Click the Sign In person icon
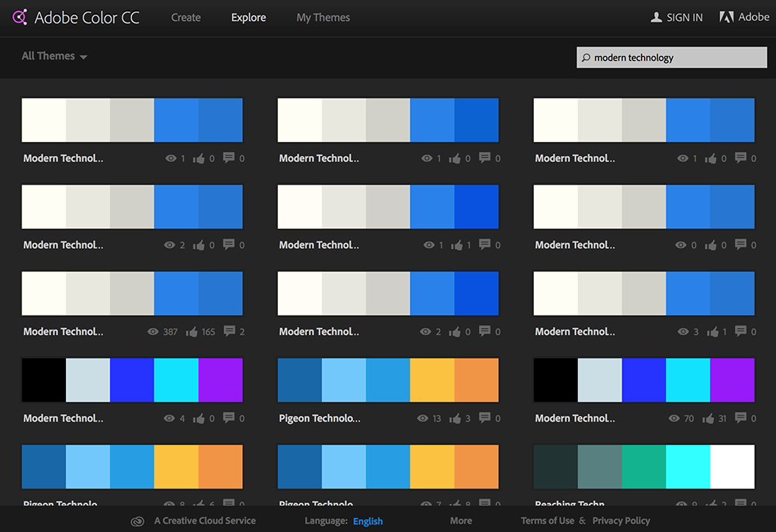This screenshot has height=532, width=776. click(656, 16)
